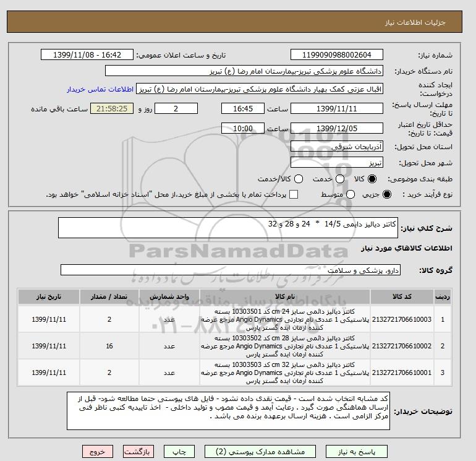Click the province field آذربایجان شرقی
The height and width of the screenshot is (461, 476).
337,147
